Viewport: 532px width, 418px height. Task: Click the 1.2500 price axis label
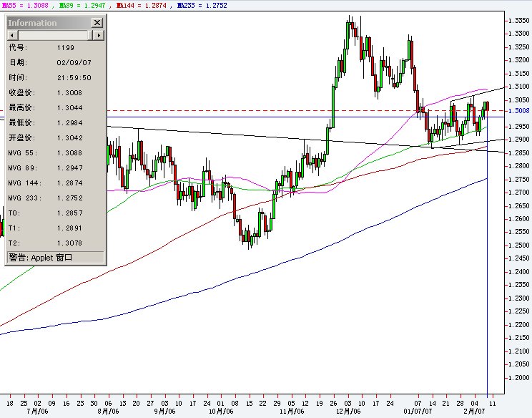pyautogui.click(x=518, y=246)
